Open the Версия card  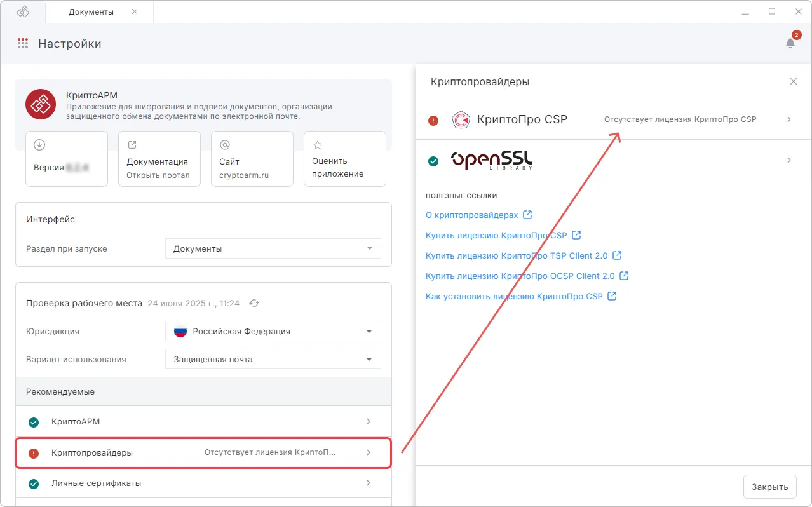[x=67, y=159]
